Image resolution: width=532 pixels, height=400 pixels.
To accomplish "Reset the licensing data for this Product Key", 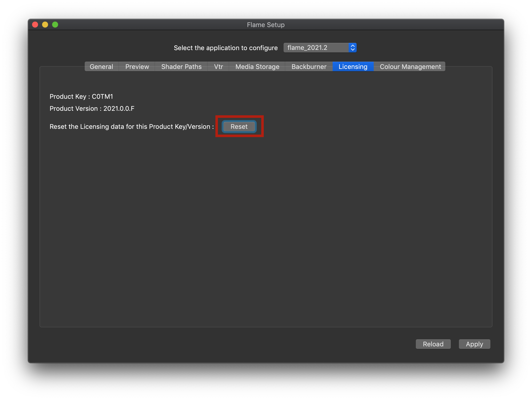I will (239, 127).
